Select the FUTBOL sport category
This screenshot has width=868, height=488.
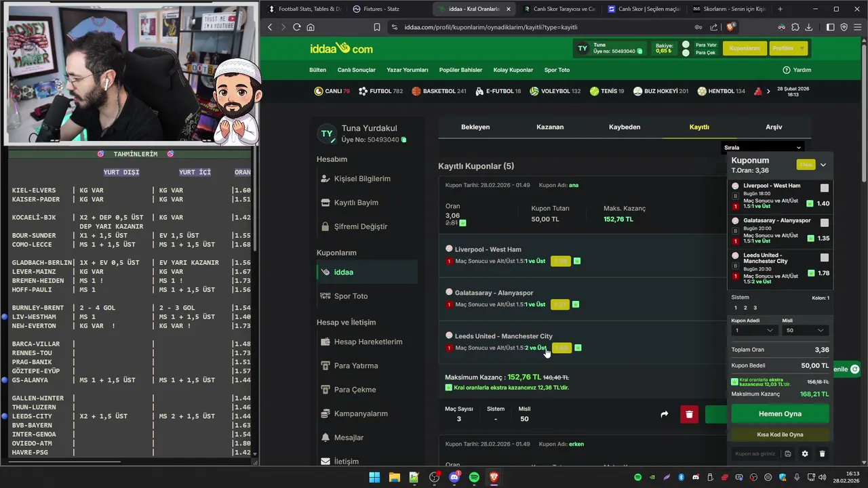[380, 91]
